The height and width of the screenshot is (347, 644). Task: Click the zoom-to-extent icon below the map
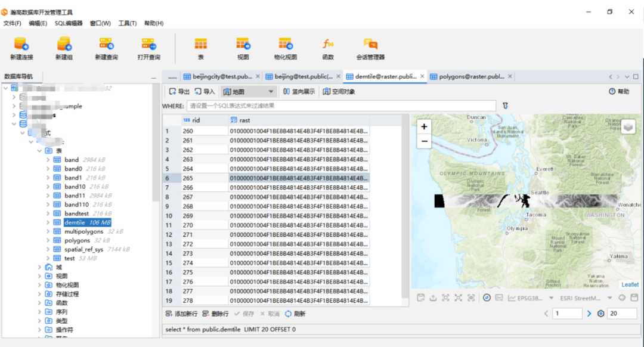[445, 298]
